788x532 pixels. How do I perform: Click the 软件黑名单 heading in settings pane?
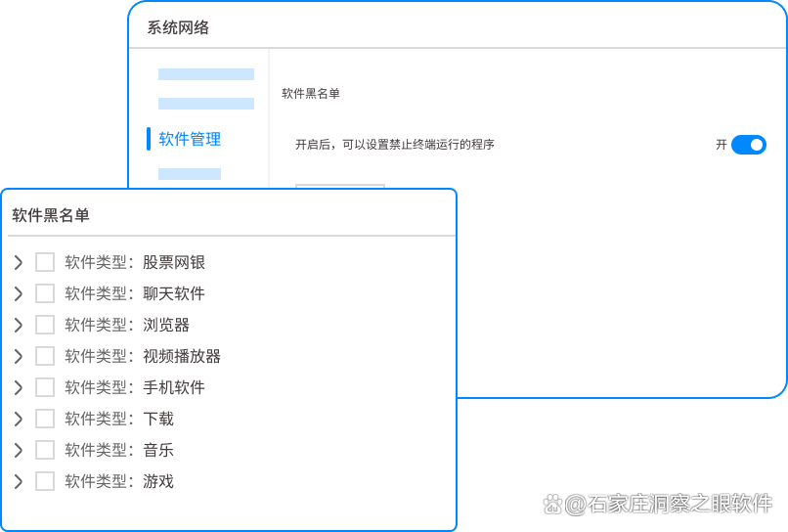tap(311, 94)
